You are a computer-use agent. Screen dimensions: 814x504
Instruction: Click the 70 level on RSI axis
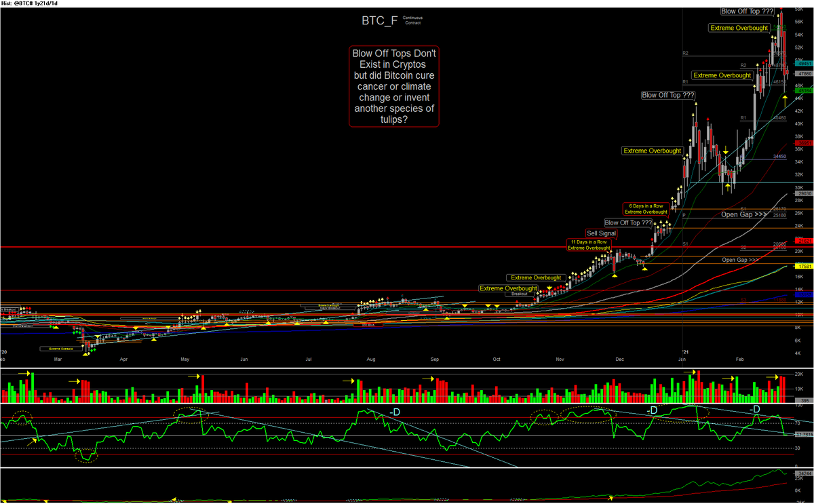pos(798,422)
